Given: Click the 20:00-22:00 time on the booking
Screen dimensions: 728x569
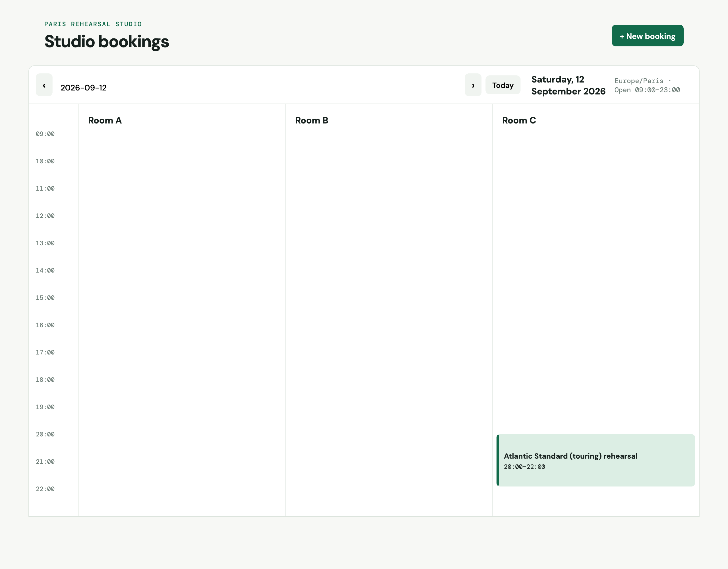Looking at the screenshot, I should pos(524,467).
